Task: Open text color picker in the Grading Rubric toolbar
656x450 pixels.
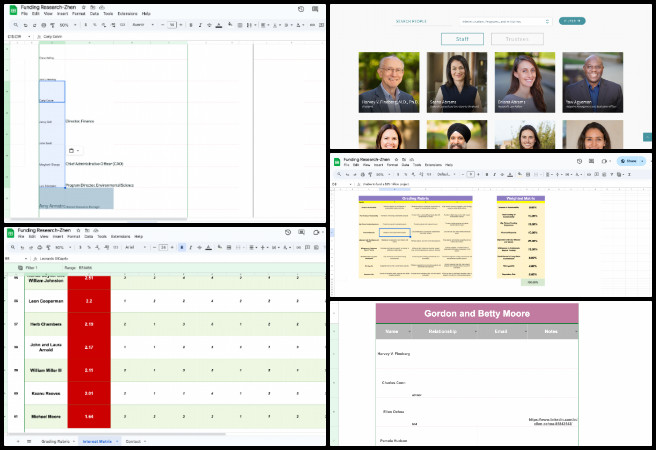Action: tap(510, 174)
